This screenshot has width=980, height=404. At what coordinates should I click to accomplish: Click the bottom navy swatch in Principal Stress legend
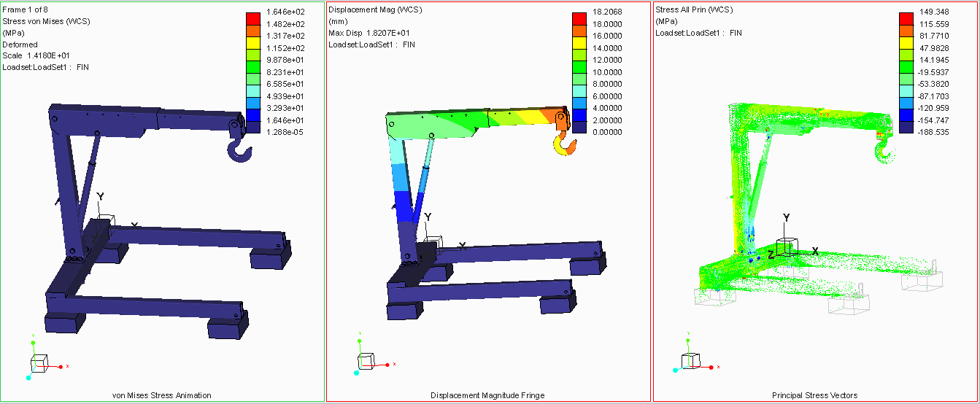coord(906,126)
